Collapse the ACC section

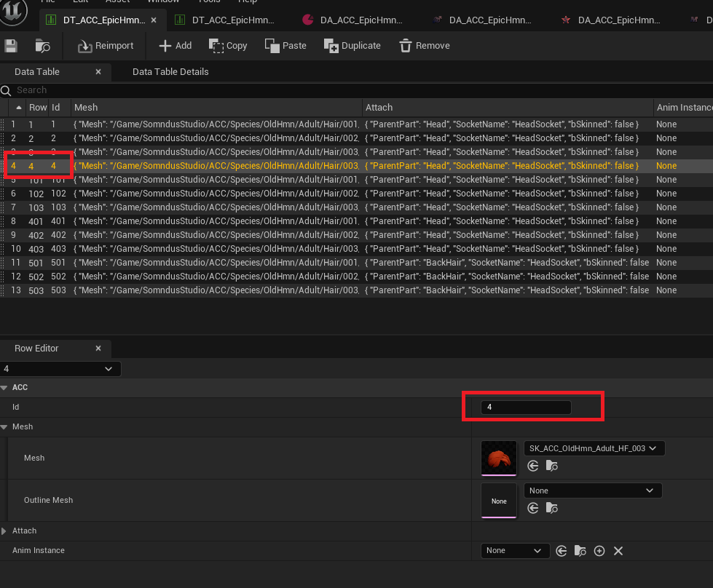(x=6, y=387)
